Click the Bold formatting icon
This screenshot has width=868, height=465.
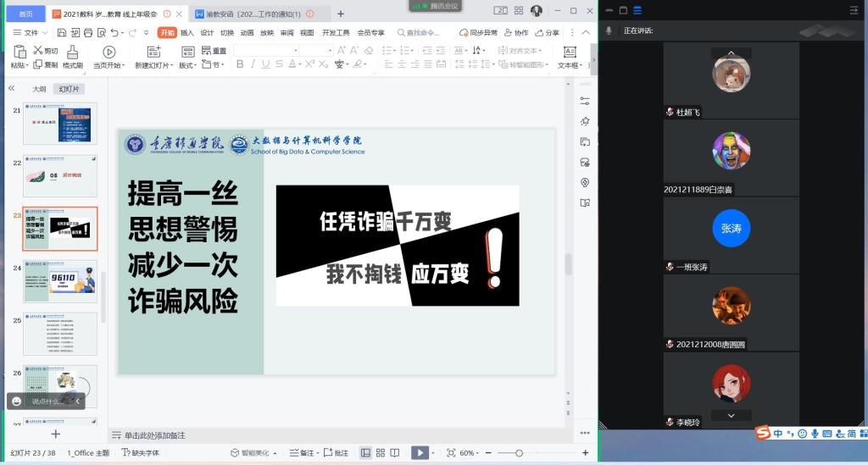point(240,64)
